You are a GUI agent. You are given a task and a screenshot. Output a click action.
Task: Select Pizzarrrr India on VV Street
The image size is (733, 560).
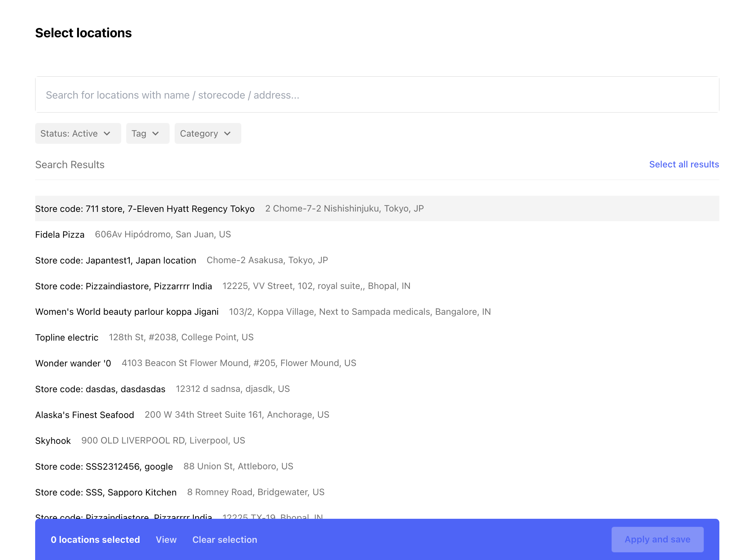tap(377, 286)
